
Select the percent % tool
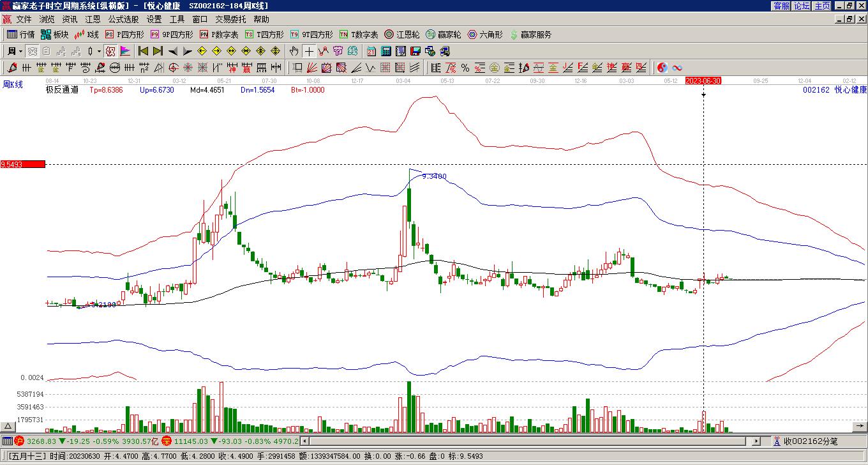pyautogui.click(x=465, y=68)
